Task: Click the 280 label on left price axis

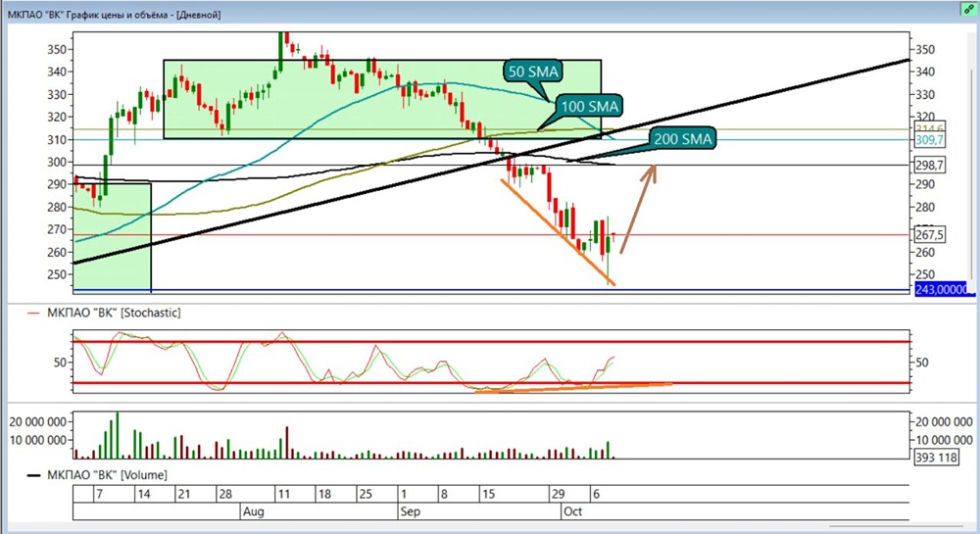Action: 57,207
